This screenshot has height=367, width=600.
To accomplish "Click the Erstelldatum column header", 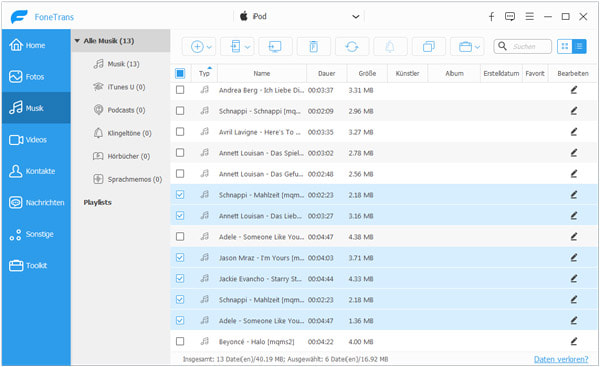I will [x=501, y=73].
